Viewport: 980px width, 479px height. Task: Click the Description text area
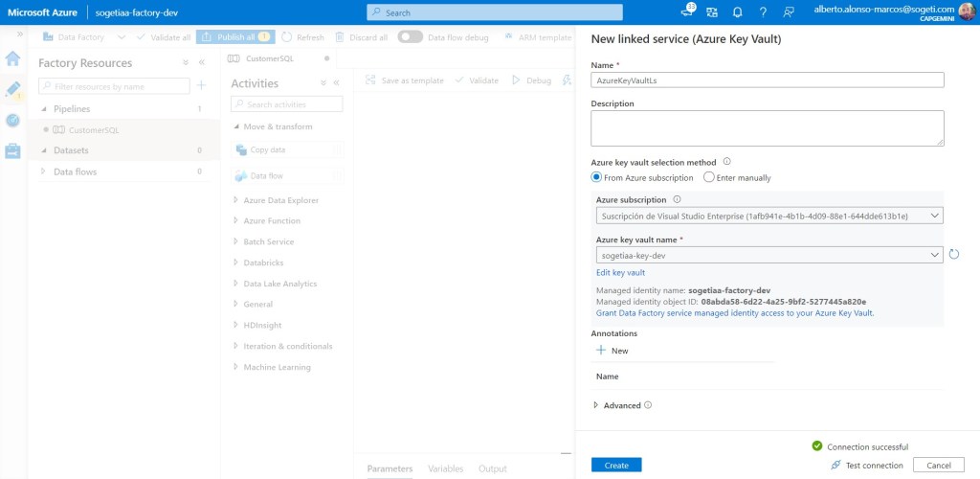[x=768, y=127]
